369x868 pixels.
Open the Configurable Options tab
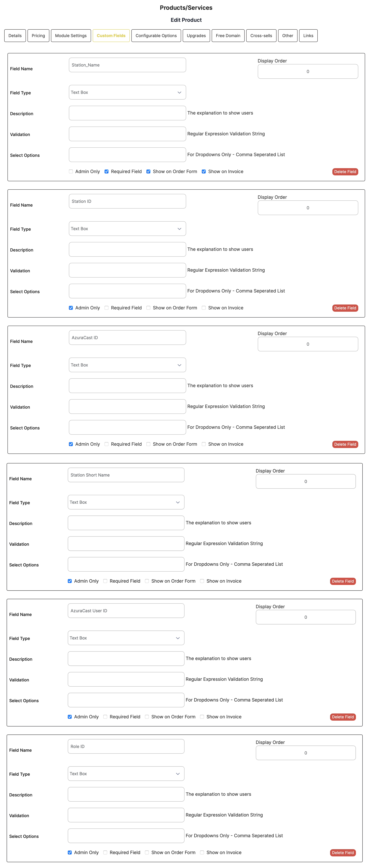point(156,36)
